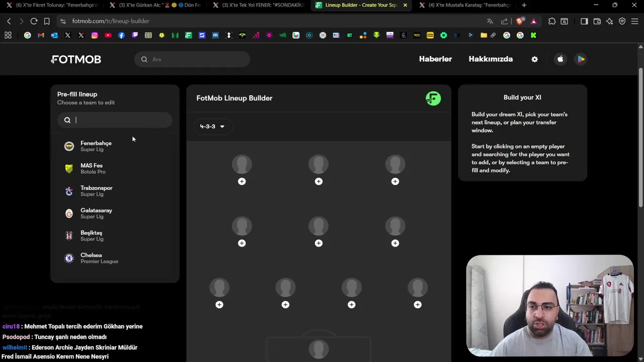Viewport: 644px width, 362px height.
Task: Click the FotMob logo
Action: (76, 59)
